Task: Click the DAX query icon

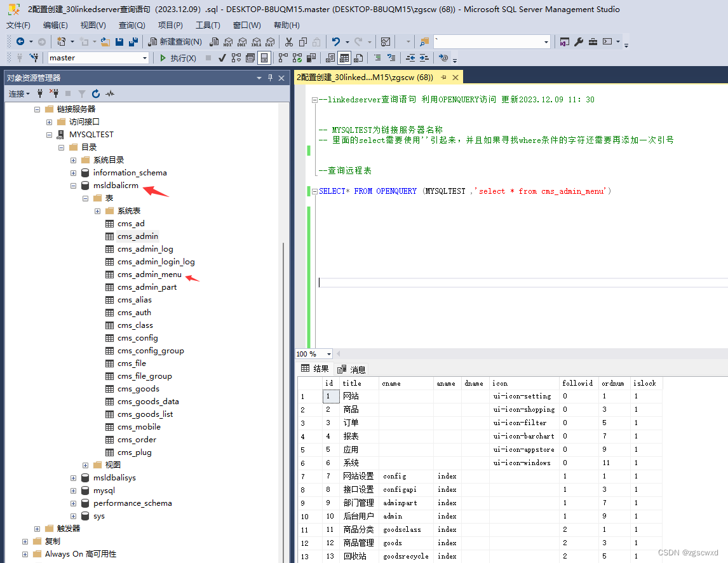Action: pyautogui.click(x=270, y=42)
